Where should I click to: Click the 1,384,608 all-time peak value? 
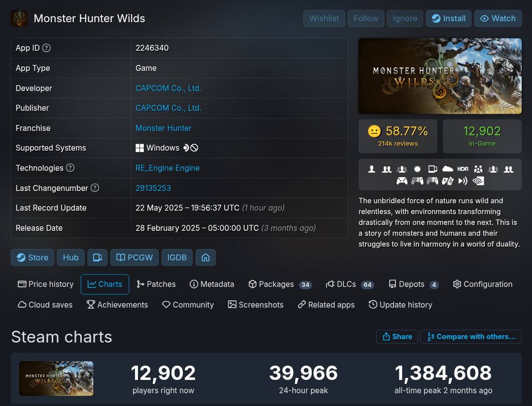coord(443,373)
